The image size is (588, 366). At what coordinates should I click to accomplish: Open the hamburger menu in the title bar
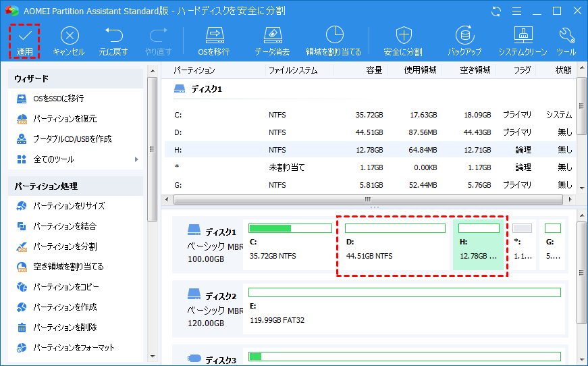coord(516,11)
